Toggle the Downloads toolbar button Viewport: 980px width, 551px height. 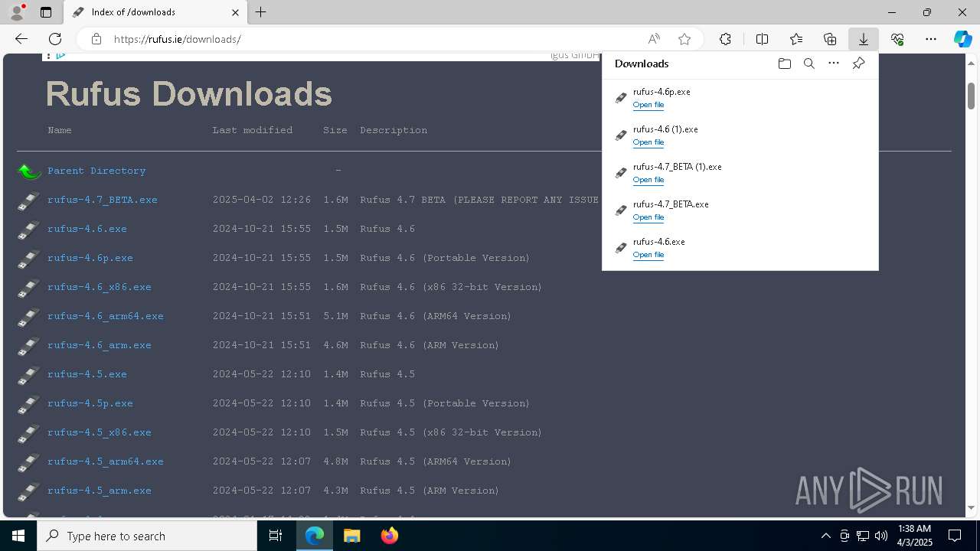pyautogui.click(x=863, y=39)
